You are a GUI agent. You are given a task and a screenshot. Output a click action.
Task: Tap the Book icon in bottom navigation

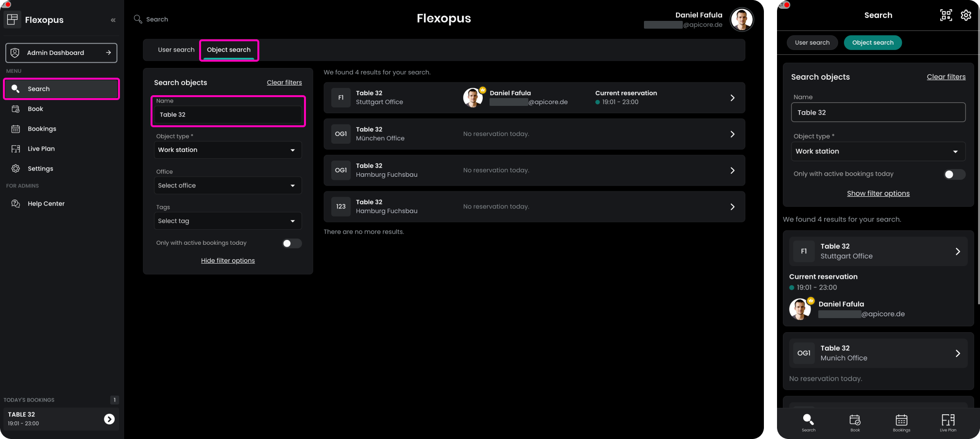[x=855, y=422]
